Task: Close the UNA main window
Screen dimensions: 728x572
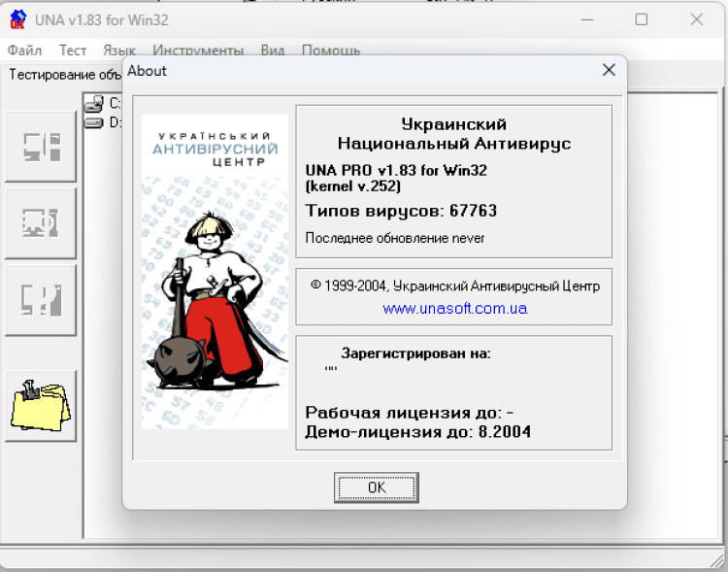Action: 696,19
